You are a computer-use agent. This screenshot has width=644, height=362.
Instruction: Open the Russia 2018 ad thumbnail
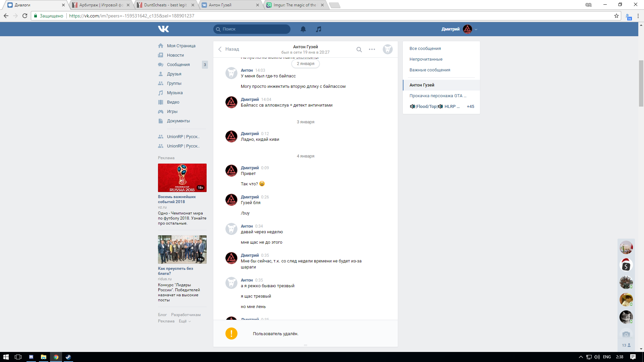click(182, 178)
